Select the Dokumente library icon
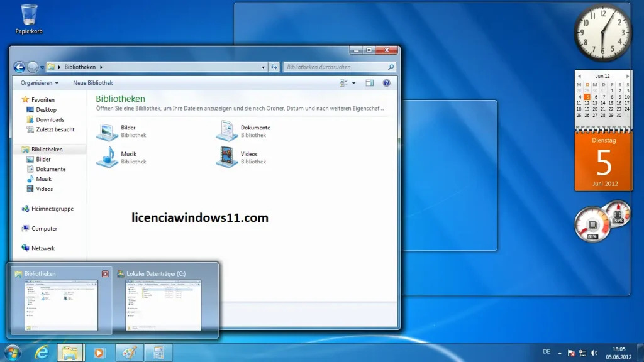Screen dimensions: 644x362 [x=226, y=131]
